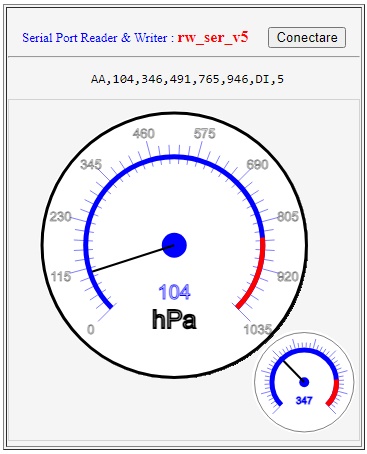Click the 460 tick label on gauge
367x454 pixels.
pos(144,134)
